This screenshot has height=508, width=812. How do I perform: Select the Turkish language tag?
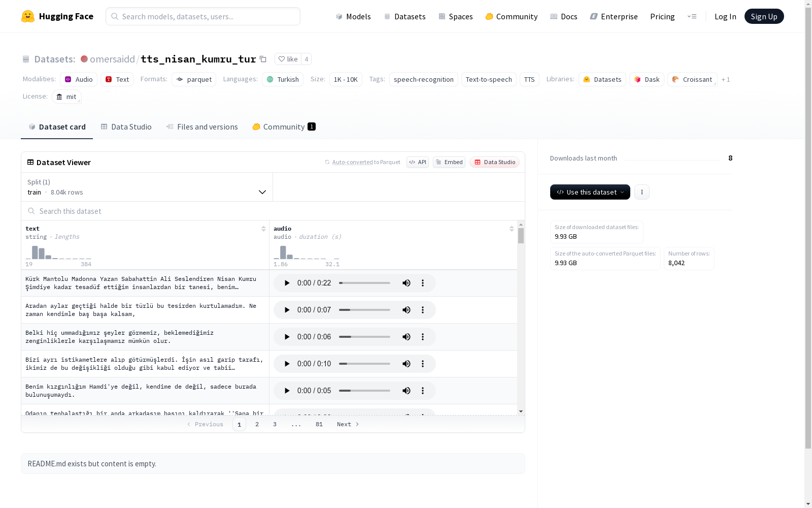pyautogui.click(x=283, y=79)
